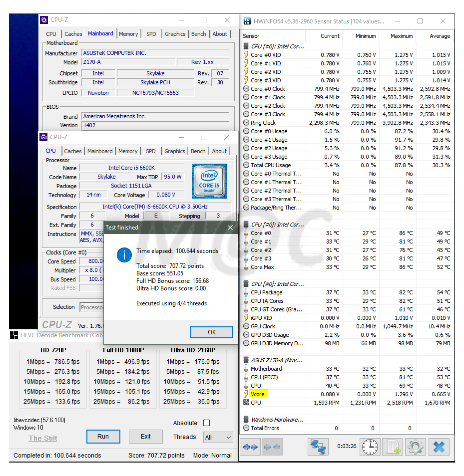The image size is (464, 476).
Task: Click the 0:03:26 elapsed time in HWiNFO
Action: pyautogui.click(x=347, y=446)
